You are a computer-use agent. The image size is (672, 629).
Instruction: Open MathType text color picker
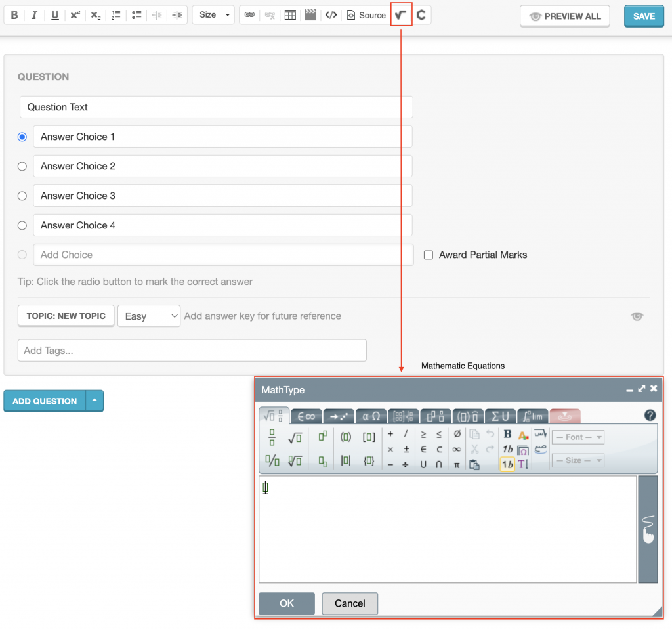(x=523, y=435)
